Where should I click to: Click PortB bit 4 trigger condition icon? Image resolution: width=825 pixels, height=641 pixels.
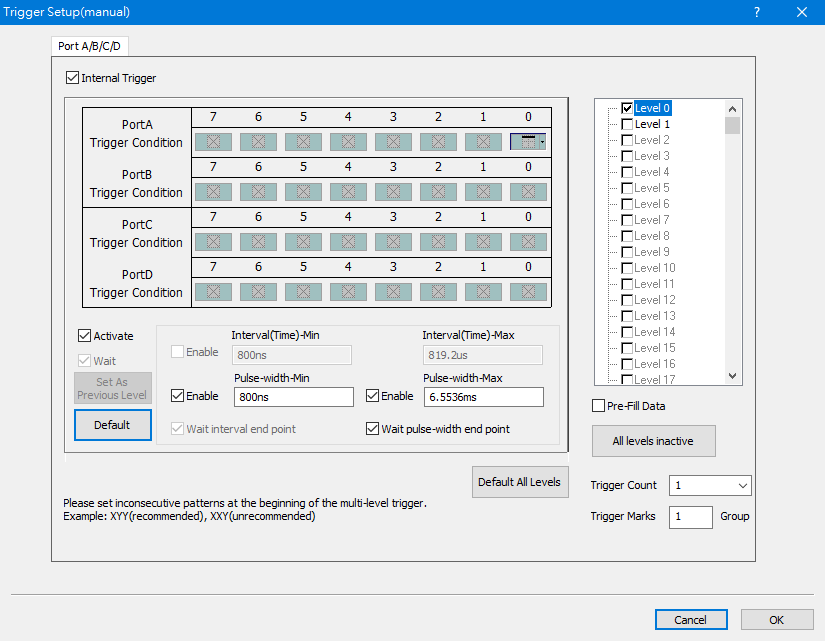(x=348, y=192)
